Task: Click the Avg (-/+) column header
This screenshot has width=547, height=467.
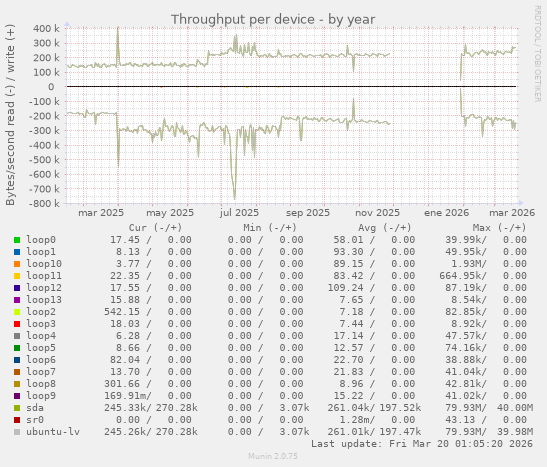Action: [384, 228]
